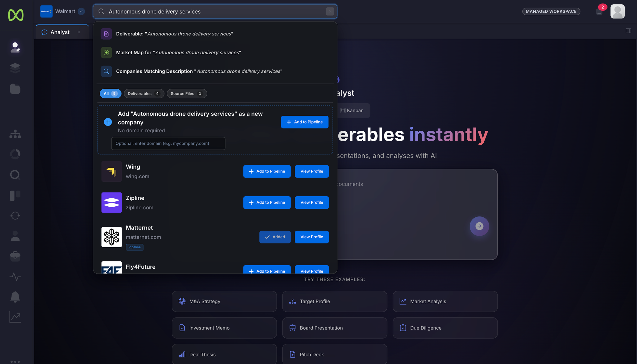
Task: Select the M&A Strategy example
Action: point(224,302)
